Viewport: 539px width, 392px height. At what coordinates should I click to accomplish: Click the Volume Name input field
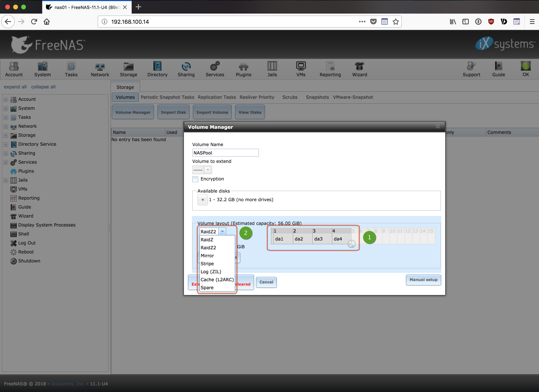coord(225,153)
